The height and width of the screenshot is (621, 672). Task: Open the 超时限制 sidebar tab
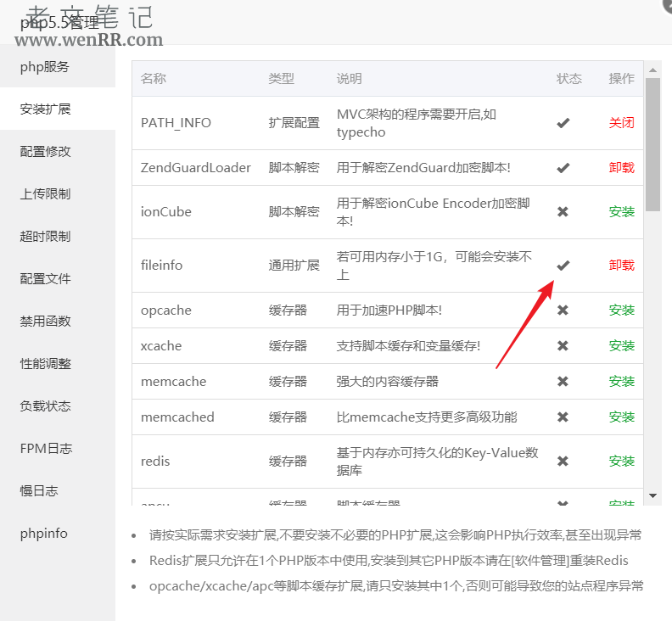pyautogui.click(x=58, y=236)
